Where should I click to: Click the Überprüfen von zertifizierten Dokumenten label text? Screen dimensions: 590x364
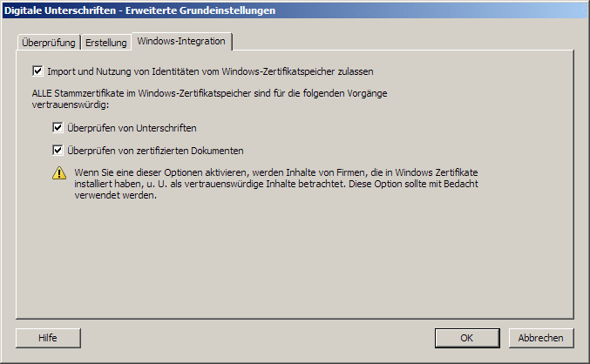point(155,151)
